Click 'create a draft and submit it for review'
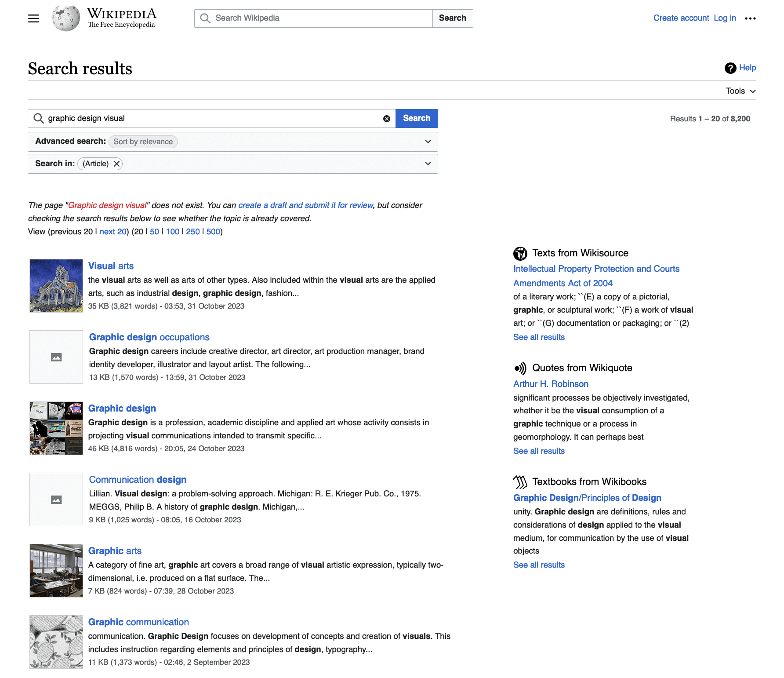The image size is (784, 678). coord(306,205)
